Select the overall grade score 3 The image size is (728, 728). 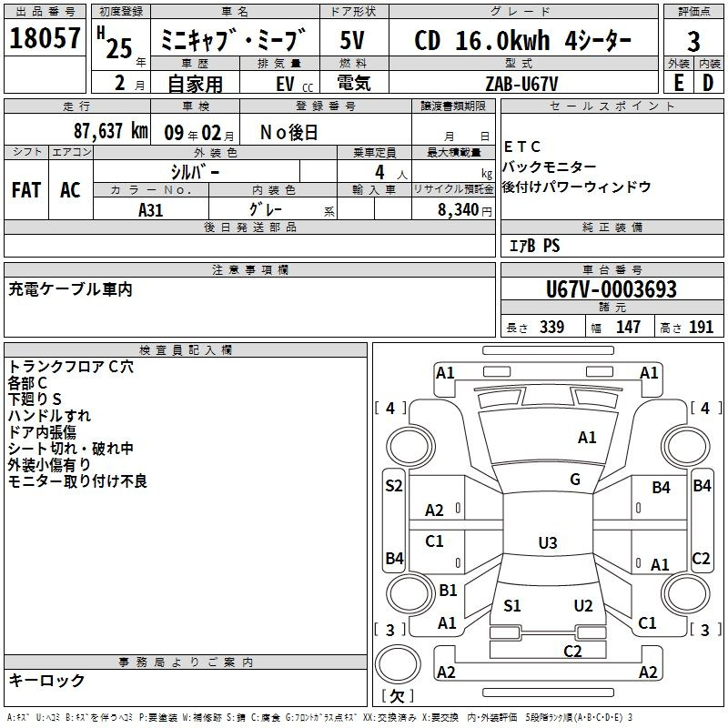[693, 41]
